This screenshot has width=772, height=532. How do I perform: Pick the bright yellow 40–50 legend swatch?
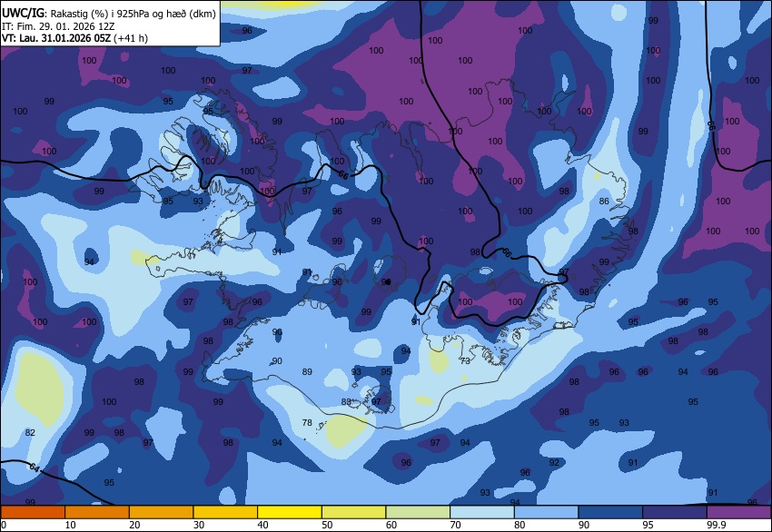pos(290,512)
